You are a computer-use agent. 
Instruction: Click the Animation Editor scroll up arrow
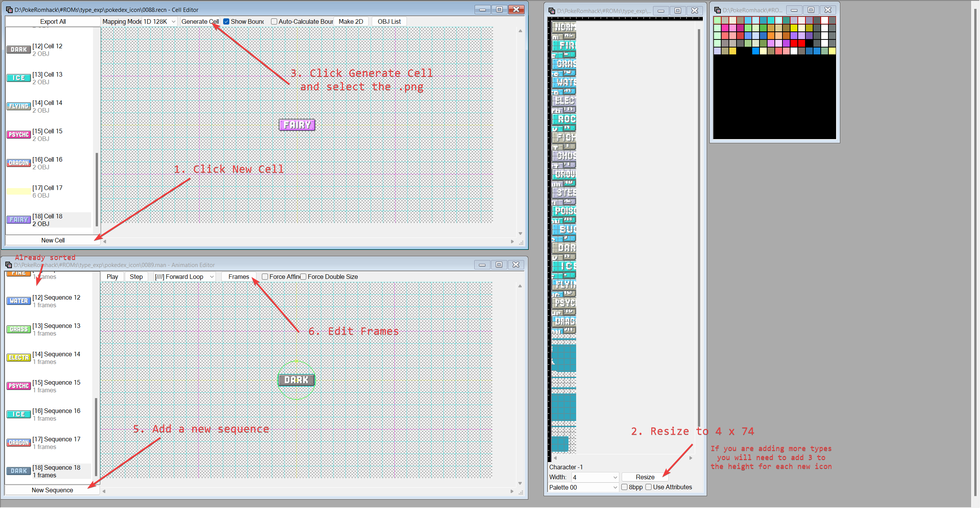[520, 286]
